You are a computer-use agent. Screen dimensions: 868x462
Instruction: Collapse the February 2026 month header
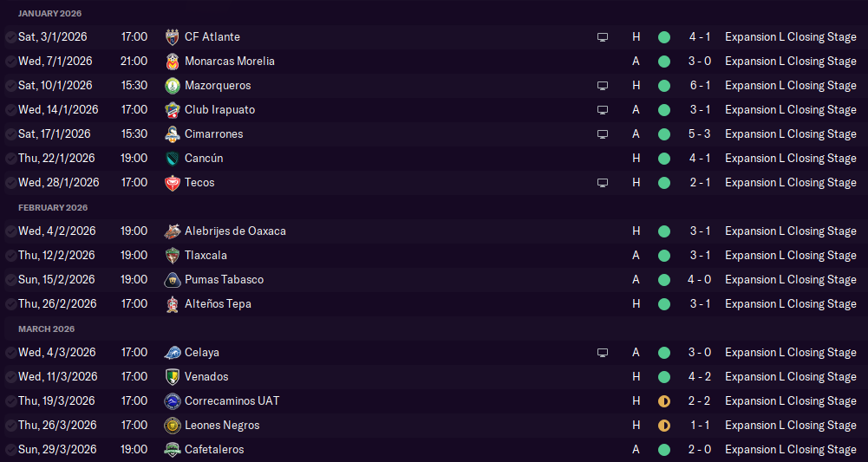53,208
